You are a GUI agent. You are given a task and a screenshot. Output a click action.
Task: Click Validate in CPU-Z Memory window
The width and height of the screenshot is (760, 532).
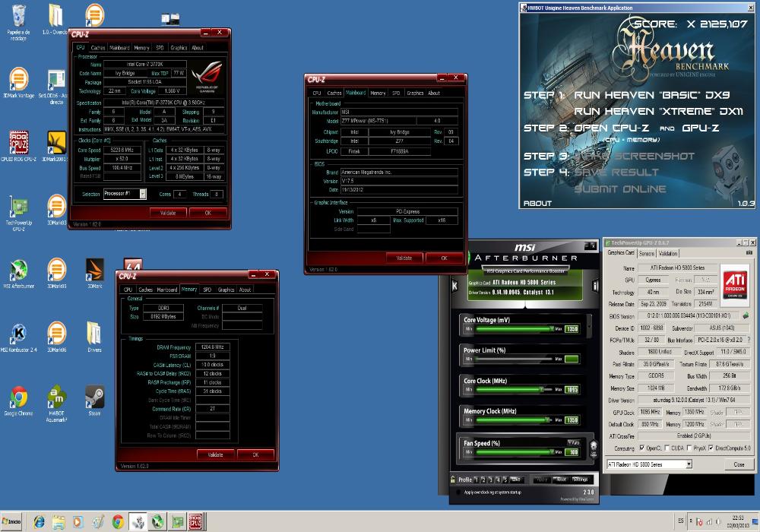click(x=215, y=454)
